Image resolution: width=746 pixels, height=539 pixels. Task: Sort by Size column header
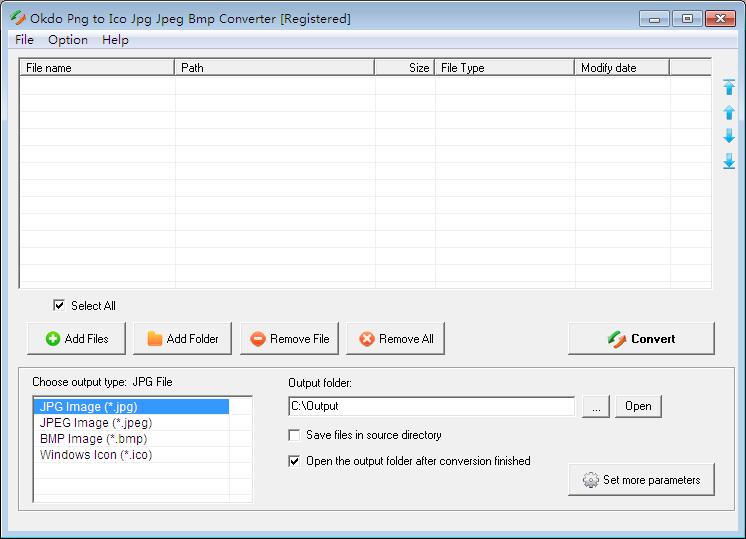click(x=405, y=68)
